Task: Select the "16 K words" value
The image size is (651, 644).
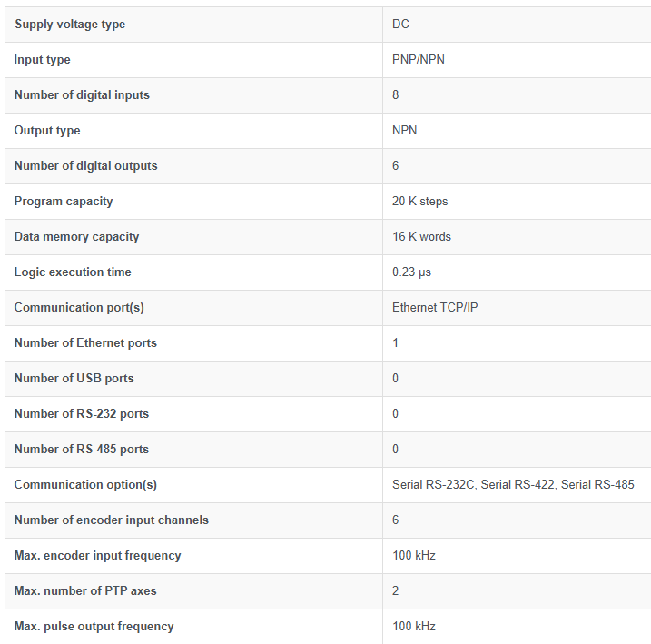Action: [x=421, y=237]
